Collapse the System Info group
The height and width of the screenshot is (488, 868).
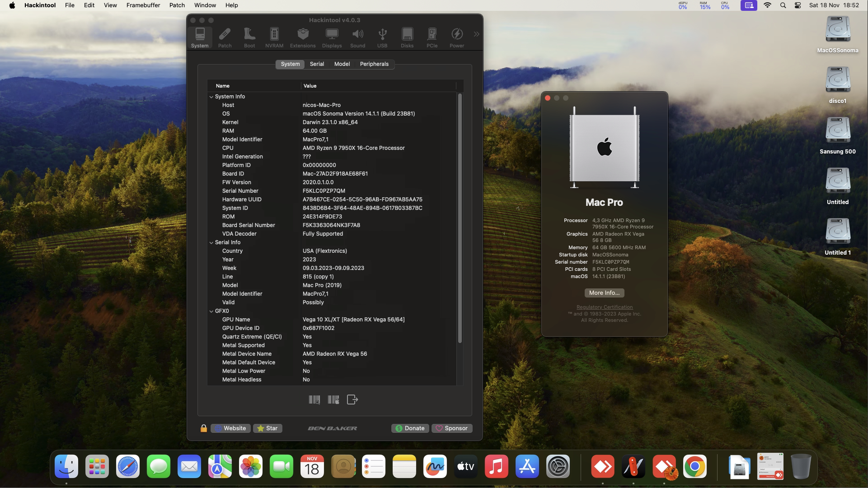click(x=211, y=97)
